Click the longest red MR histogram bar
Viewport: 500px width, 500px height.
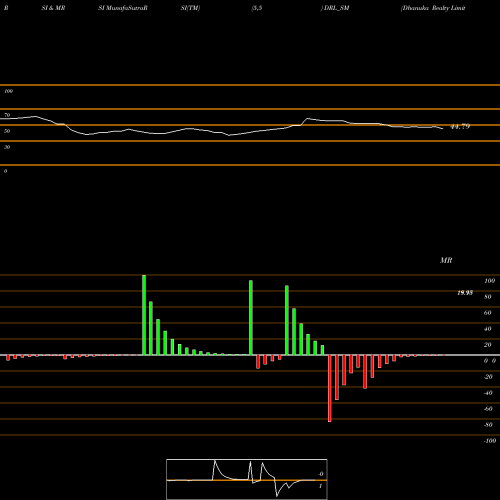(x=330, y=388)
